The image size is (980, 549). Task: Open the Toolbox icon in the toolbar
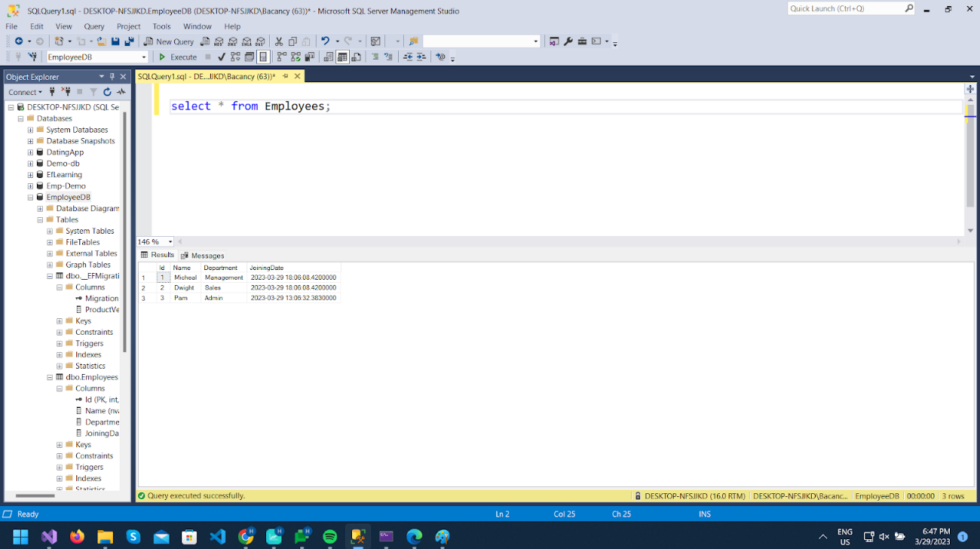582,41
